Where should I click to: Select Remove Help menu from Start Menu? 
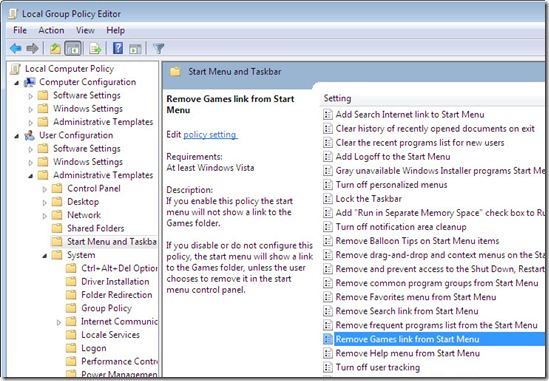[x=408, y=353]
